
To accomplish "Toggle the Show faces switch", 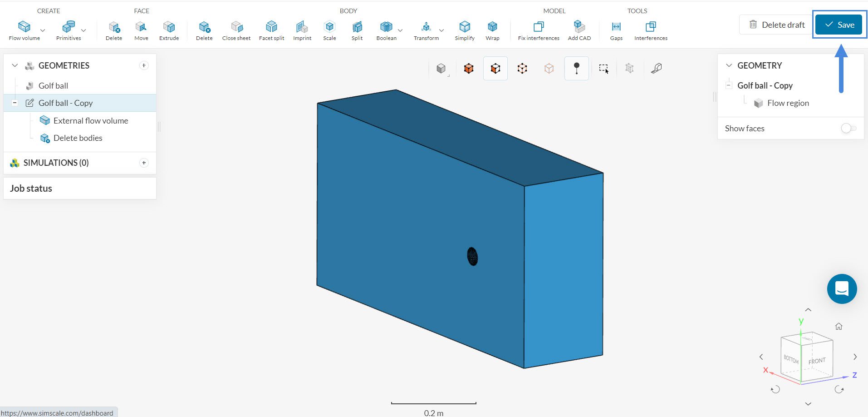I will point(848,129).
